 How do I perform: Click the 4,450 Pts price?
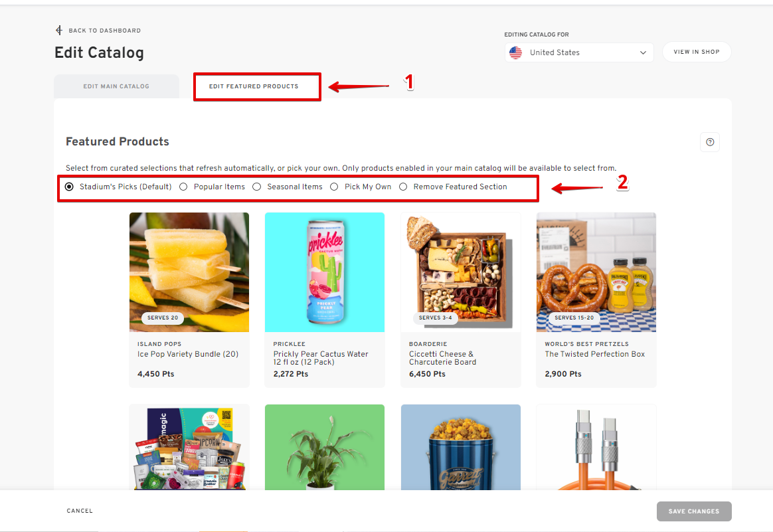pyautogui.click(x=156, y=374)
